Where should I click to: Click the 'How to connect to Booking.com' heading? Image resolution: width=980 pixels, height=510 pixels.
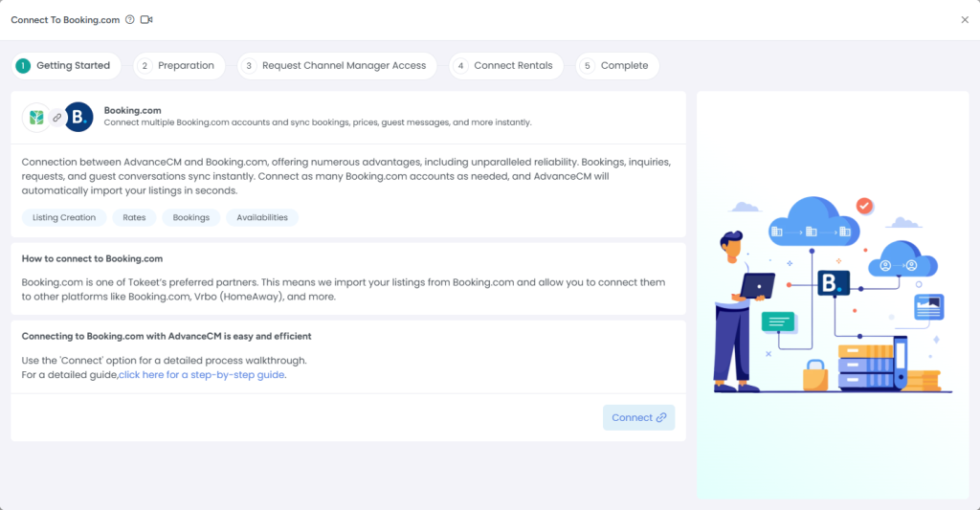(x=93, y=258)
